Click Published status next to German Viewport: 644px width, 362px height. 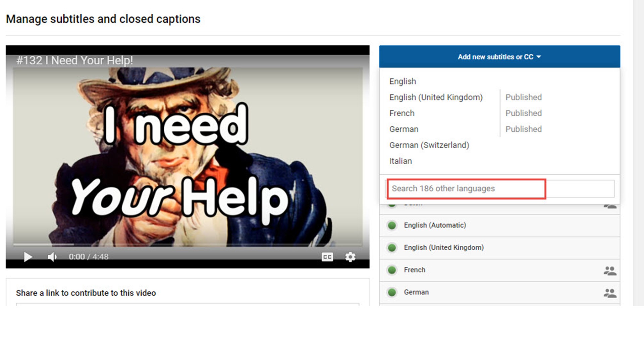pos(524,129)
